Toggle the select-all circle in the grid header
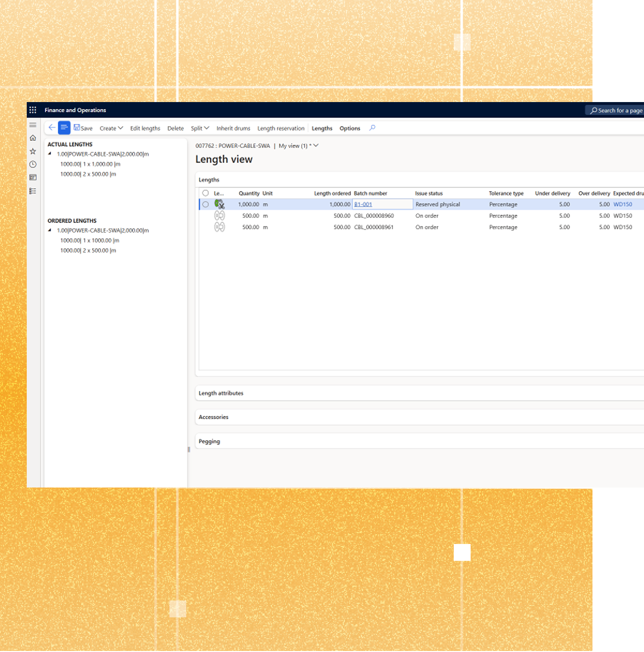The image size is (644, 652). pyautogui.click(x=206, y=193)
